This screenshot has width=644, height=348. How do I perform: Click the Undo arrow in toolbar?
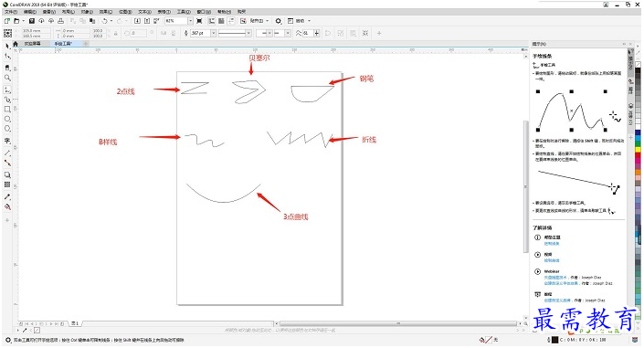point(105,20)
